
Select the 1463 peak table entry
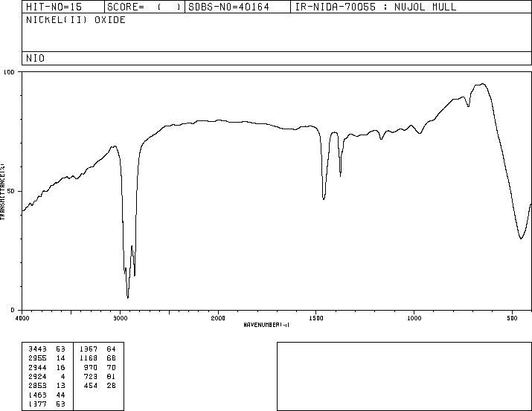tap(47, 395)
